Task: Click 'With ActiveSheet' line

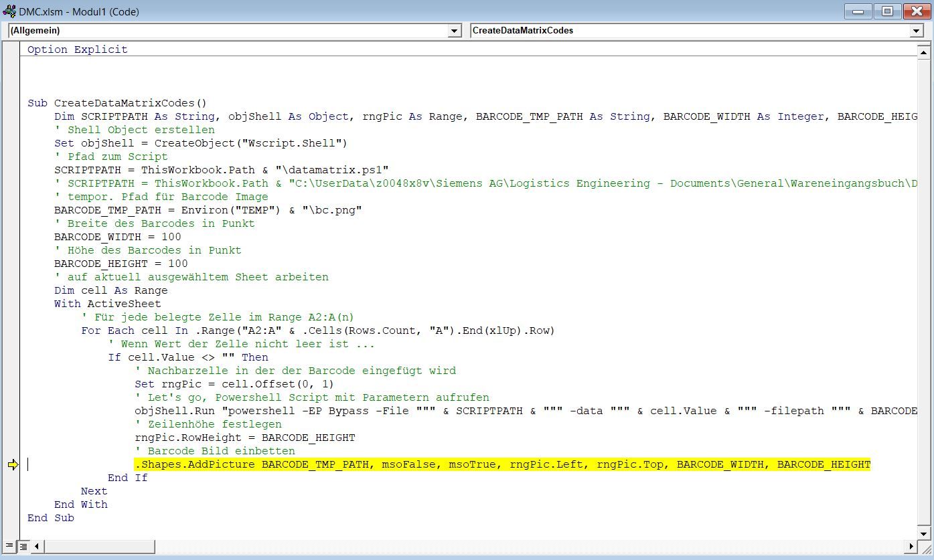Action: point(108,304)
